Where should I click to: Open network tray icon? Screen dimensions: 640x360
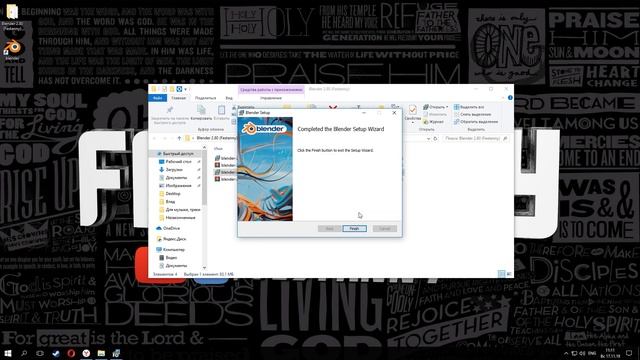(574, 353)
